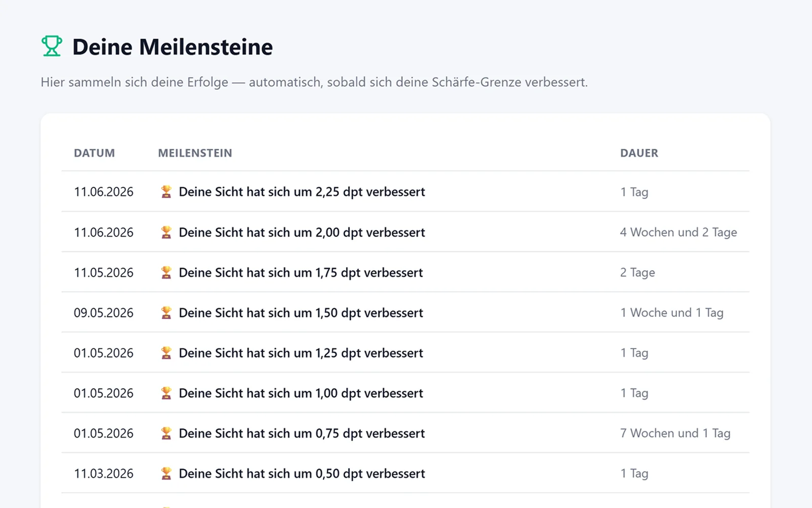812x508 pixels.
Task: Click the subtitle 'Hier sammeln sich deine Erfolge'
Action: [x=134, y=82]
